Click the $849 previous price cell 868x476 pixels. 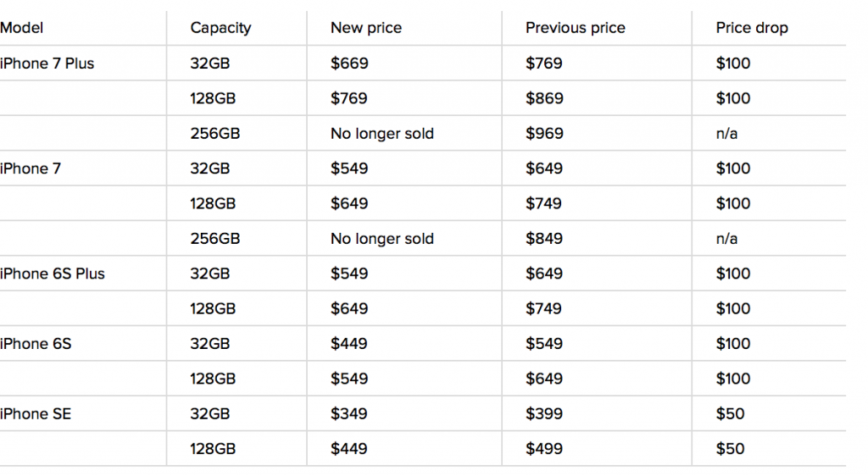tap(544, 239)
